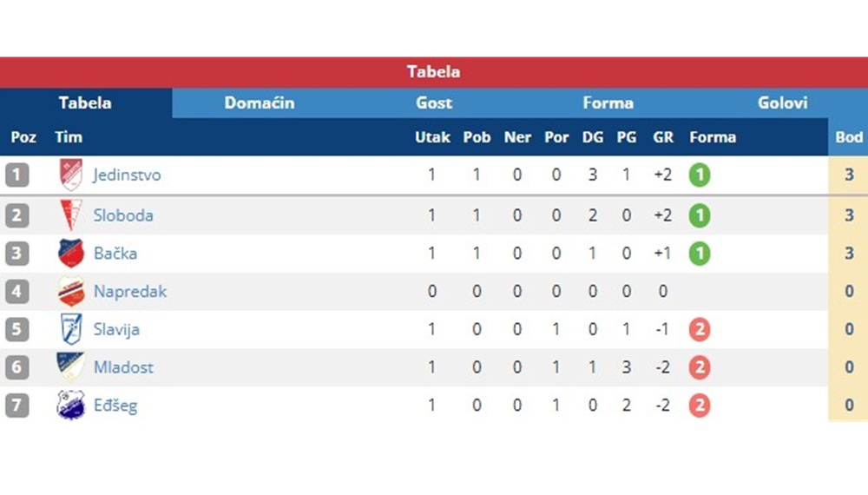Open the Mladost team link

pyautogui.click(x=123, y=367)
